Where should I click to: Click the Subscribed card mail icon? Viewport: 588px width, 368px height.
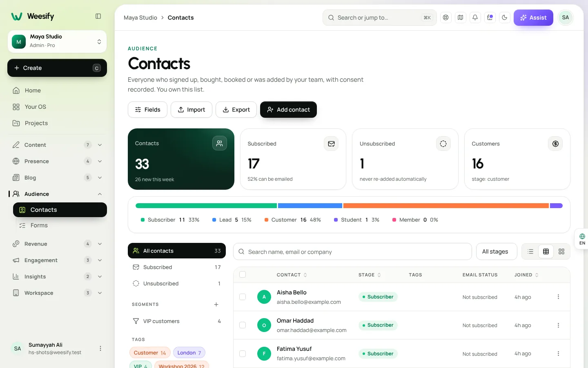click(x=331, y=144)
